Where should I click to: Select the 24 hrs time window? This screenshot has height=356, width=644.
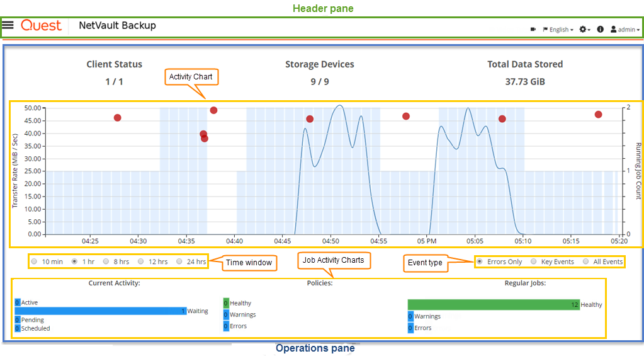click(x=179, y=261)
